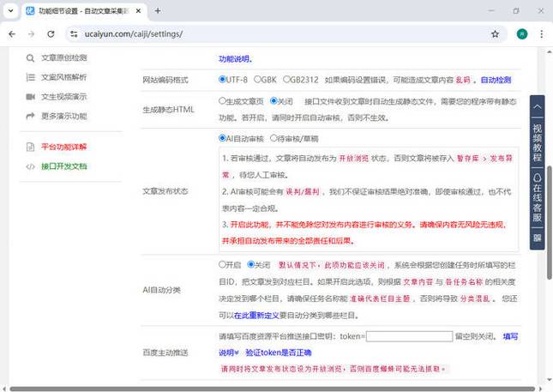The image size is (553, 392).
Task: Open a new browser tab
Action: (158, 11)
